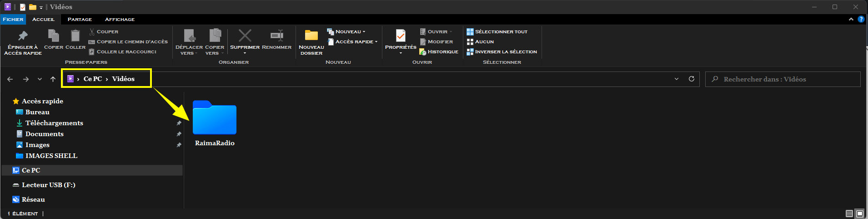Select IMAGES SHELL folder in sidebar

(x=51, y=156)
